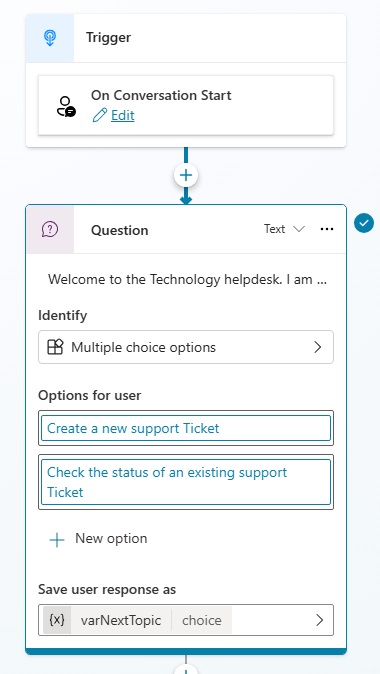Screen dimensions: 380x674
Task: Open the Text type dropdown
Action: pyautogui.click(x=284, y=229)
